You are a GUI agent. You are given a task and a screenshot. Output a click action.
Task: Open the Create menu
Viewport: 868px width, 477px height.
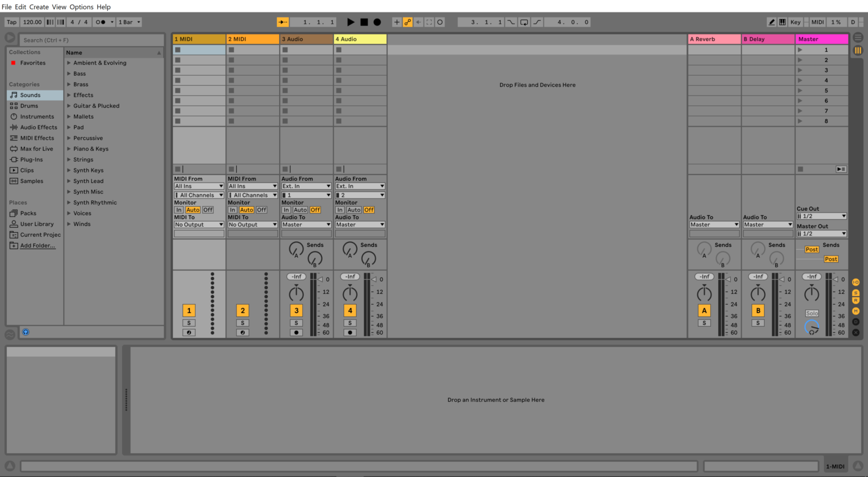click(x=38, y=7)
